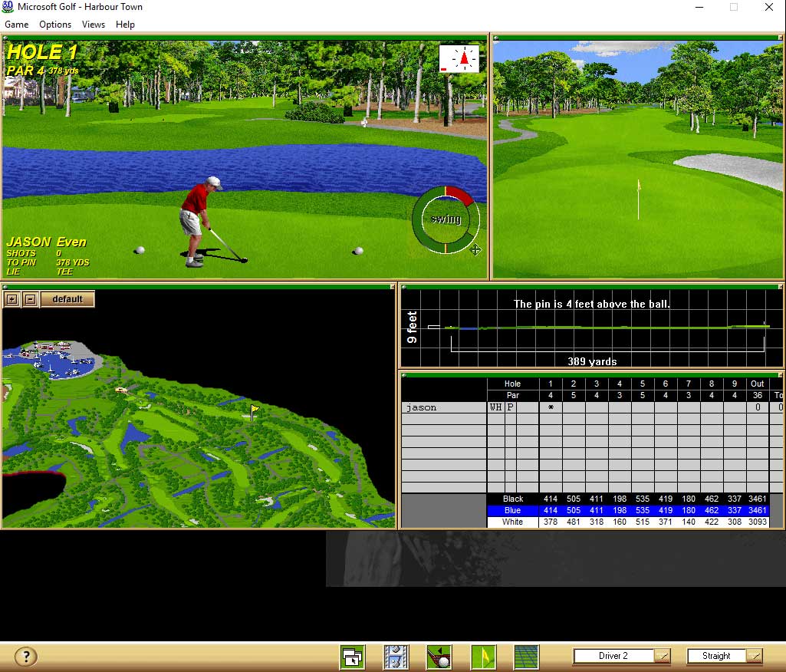Image resolution: width=786 pixels, height=672 pixels.
Task: Click the asterisk in hole 1 score cell
Action: coord(551,407)
